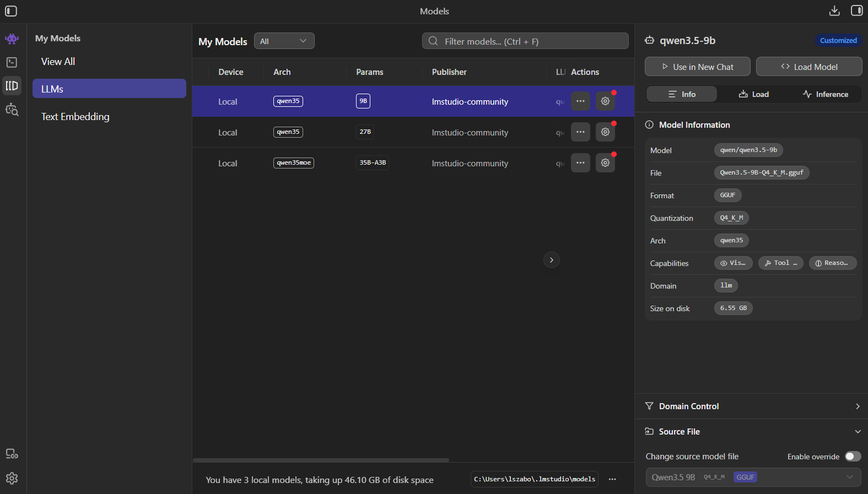Open the LM Link icon in sidebar
Image resolution: width=868 pixels, height=494 pixels.
click(x=12, y=454)
